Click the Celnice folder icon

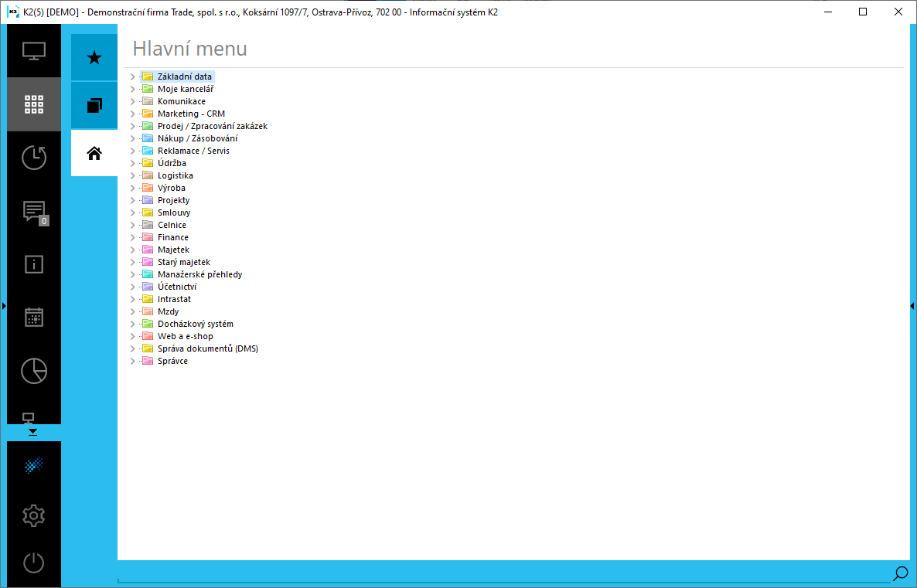click(x=148, y=225)
